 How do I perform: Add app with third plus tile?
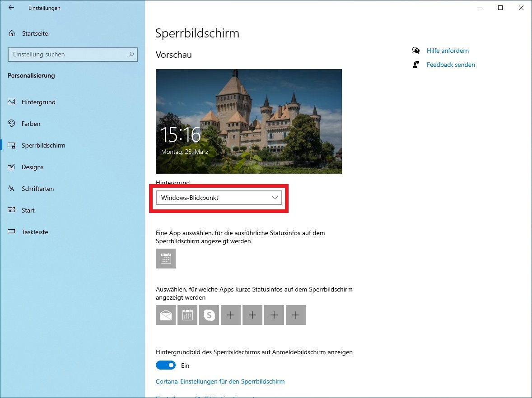pyautogui.click(x=274, y=315)
